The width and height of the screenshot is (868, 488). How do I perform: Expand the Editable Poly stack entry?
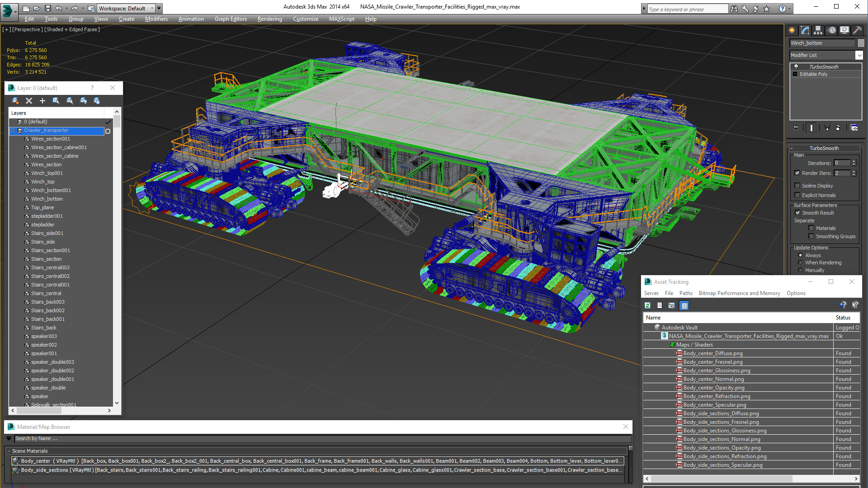coord(795,74)
